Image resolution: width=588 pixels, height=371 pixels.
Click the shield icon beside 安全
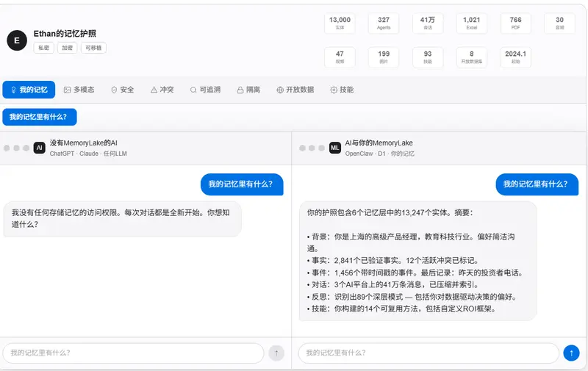pyautogui.click(x=114, y=90)
